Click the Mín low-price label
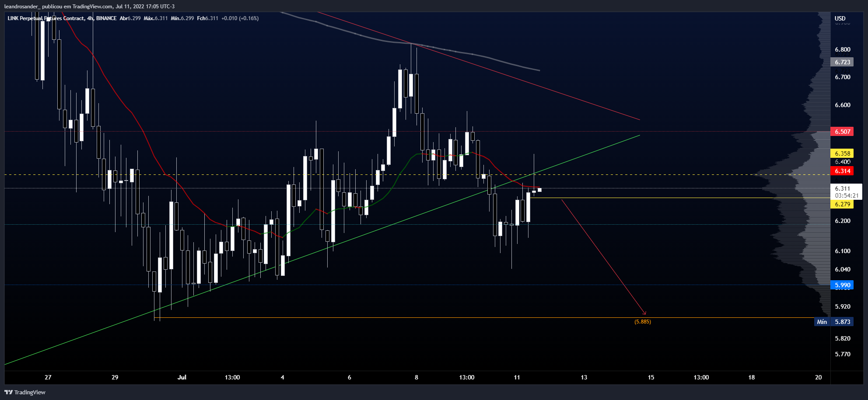Image resolution: width=868 pixels, height=400 pixels. tap(822, 322)
